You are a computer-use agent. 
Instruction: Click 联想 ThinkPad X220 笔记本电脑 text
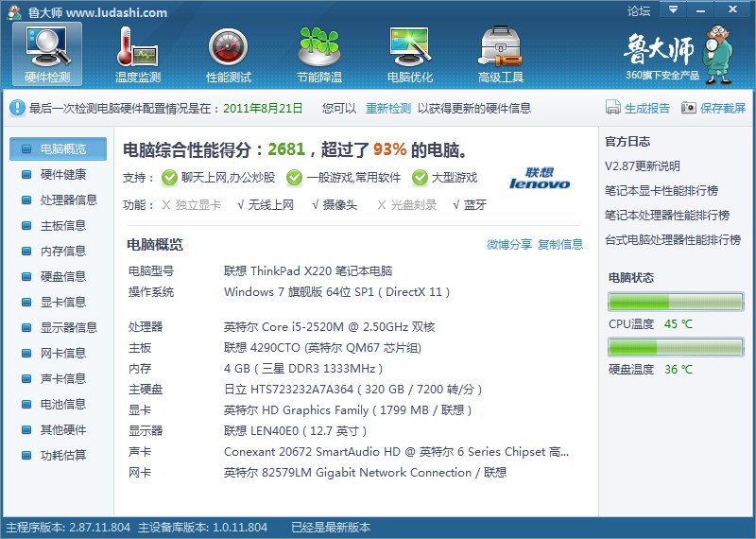pyautogui.click(x=308, y=271)
